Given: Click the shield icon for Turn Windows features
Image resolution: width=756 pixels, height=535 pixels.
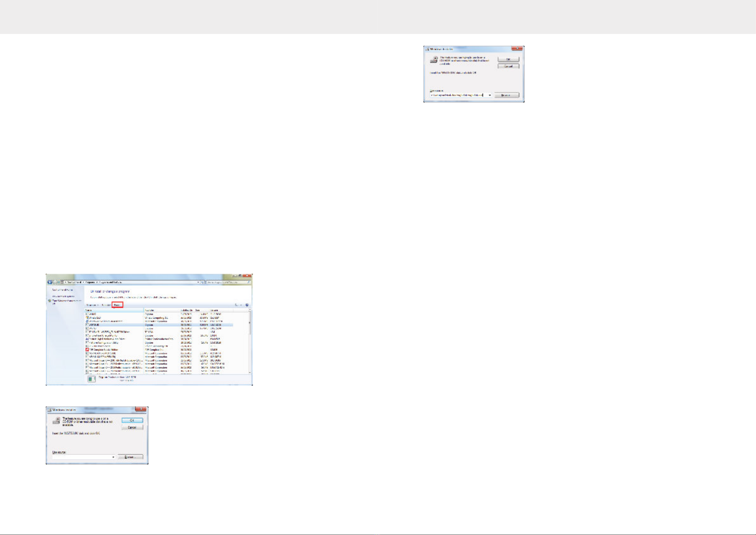Looking at the screenshot, I should point(50,301).
